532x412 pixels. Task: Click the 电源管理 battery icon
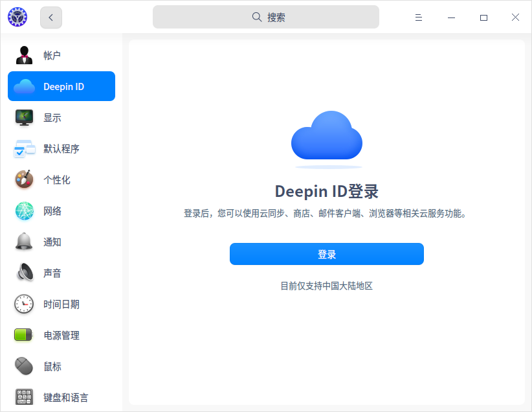click(23, 335)
